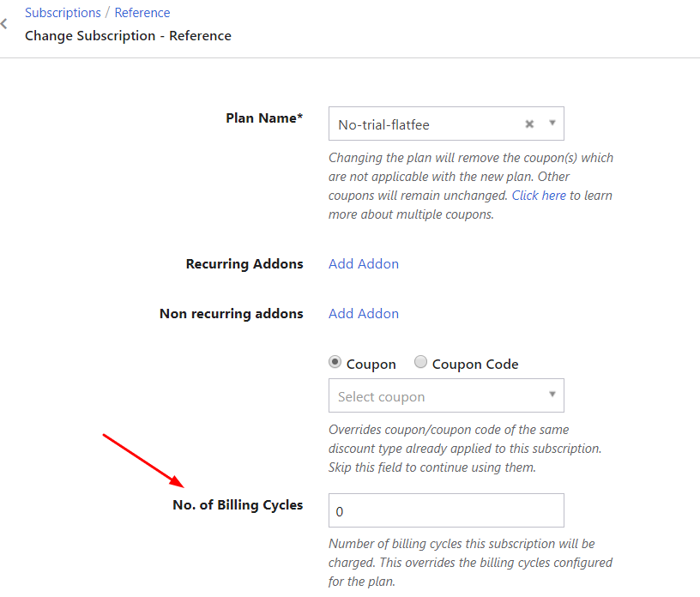
Task: Expand the Plan Name dropdown arrow
Action: coord(552,124)
